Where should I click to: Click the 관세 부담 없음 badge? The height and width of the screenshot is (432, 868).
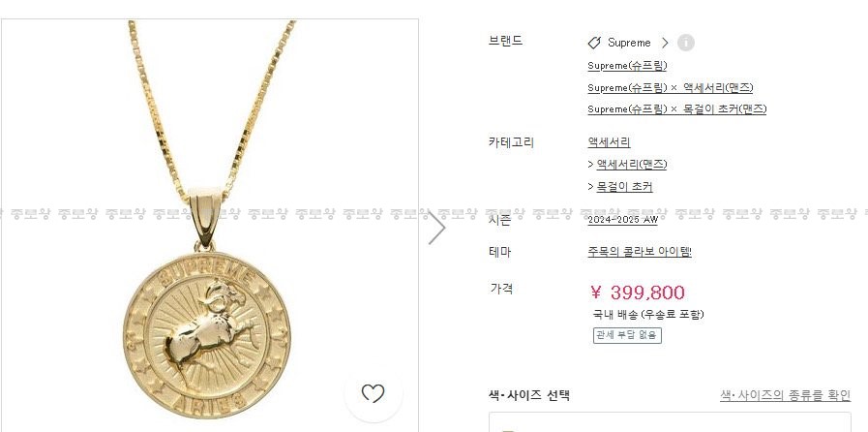tap(627, 335)
